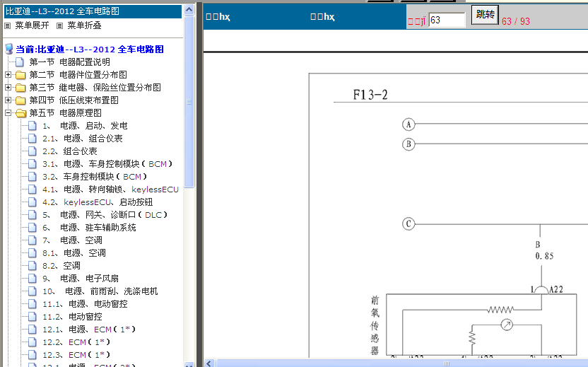
Task: Click page icon next to 11.1、电源、电动窗控
Action: pos(33,304)
